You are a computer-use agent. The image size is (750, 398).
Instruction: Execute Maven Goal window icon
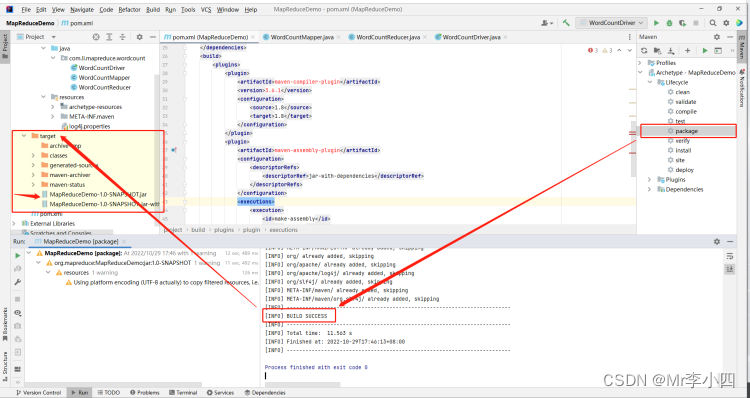pyautogui.click(x=717, y=50)
